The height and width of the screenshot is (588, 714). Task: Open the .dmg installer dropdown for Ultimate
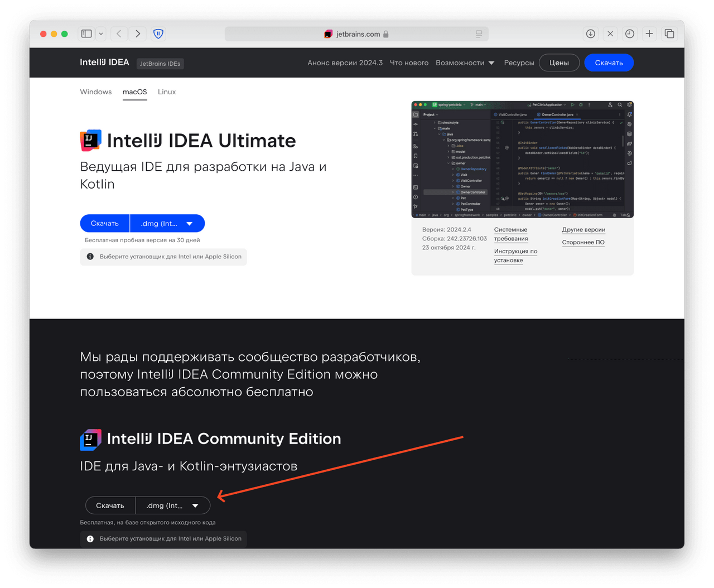167,223
